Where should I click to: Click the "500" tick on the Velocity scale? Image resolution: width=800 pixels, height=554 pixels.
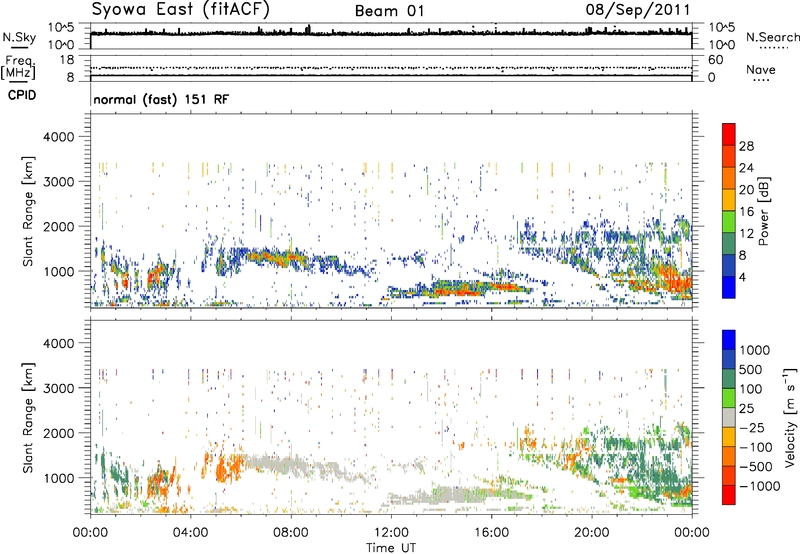point(751,369)
